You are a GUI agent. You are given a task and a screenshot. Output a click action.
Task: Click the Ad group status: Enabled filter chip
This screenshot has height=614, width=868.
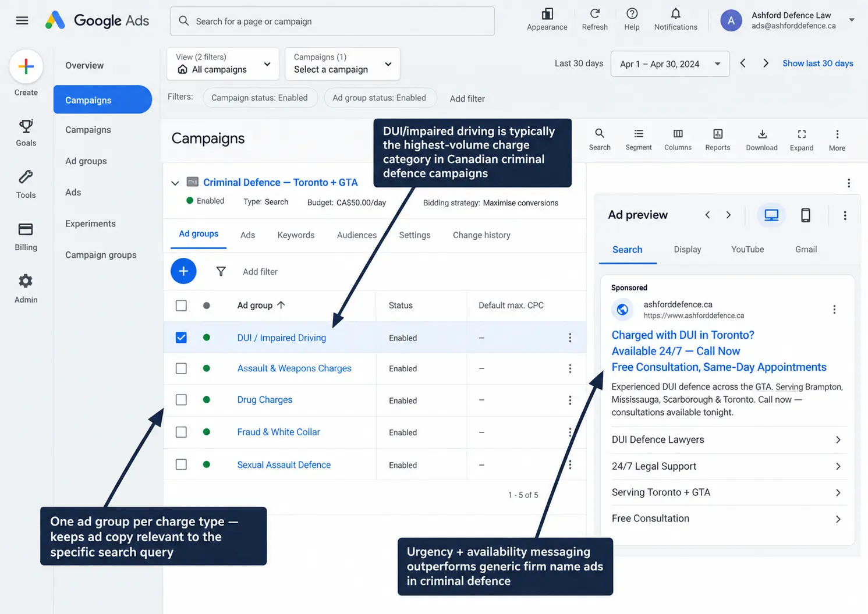click(379, 98)
